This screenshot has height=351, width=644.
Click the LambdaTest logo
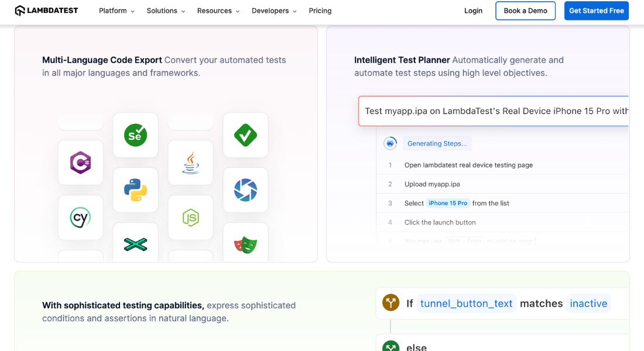[46, 11]
